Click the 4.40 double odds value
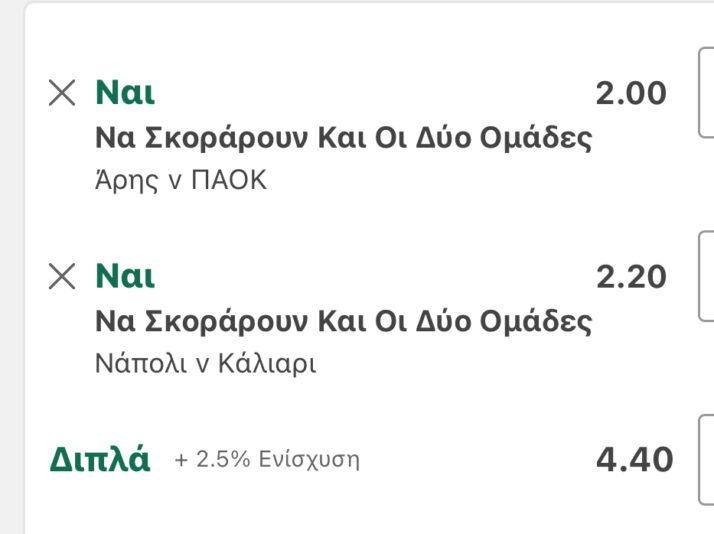The width and height of the screenshot is (714, 534). [634, 460]
